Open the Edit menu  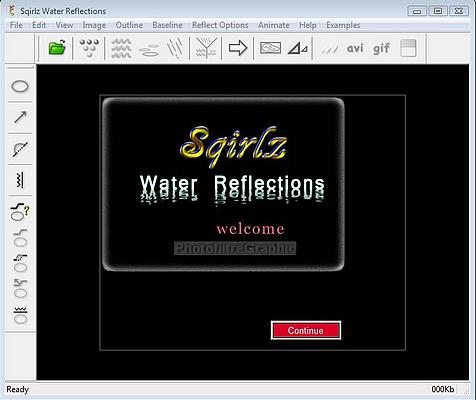(39, 25)
